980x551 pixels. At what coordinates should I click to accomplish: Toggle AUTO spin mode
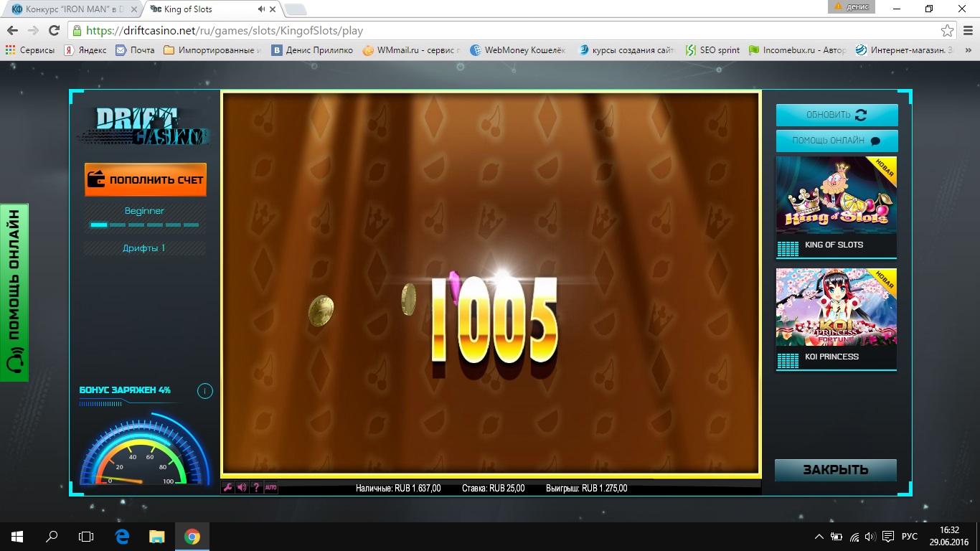(270, 488)
